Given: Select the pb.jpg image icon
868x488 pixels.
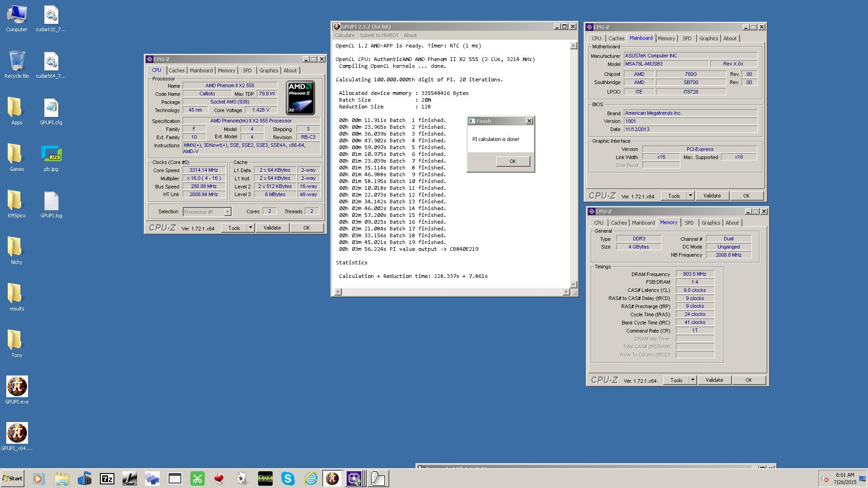Looking at the screenshot, I should pyautogui.click(x=51, y=159).
